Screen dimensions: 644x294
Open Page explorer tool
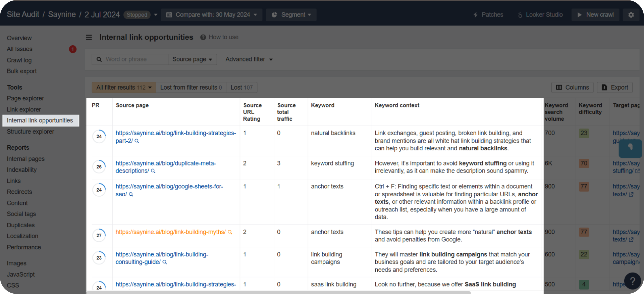(25, 98)
